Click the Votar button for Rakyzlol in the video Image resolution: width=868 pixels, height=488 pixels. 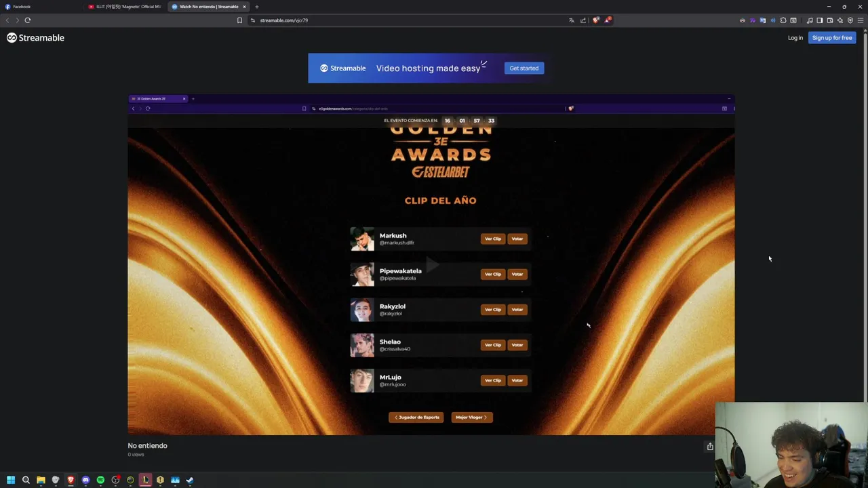click(x=517, y=310)
